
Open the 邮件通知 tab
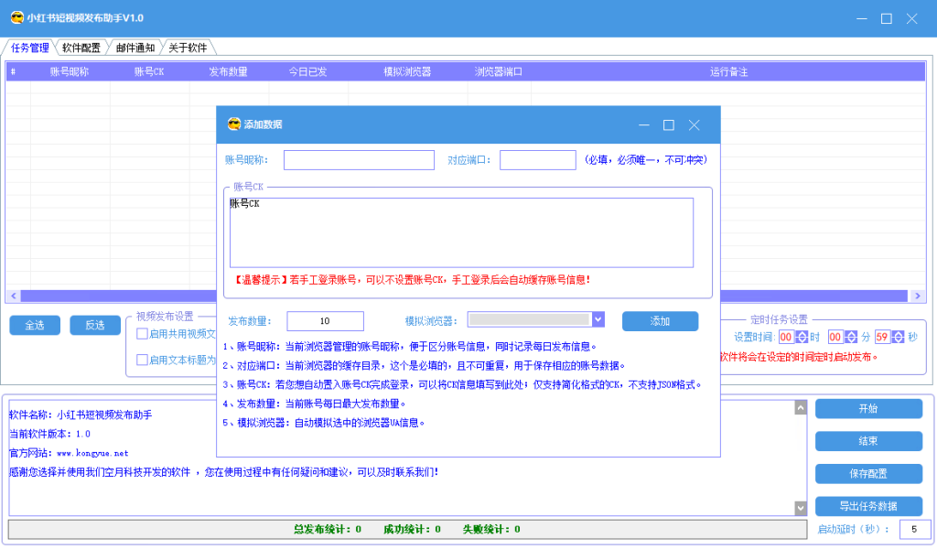(x=135, y=48)
